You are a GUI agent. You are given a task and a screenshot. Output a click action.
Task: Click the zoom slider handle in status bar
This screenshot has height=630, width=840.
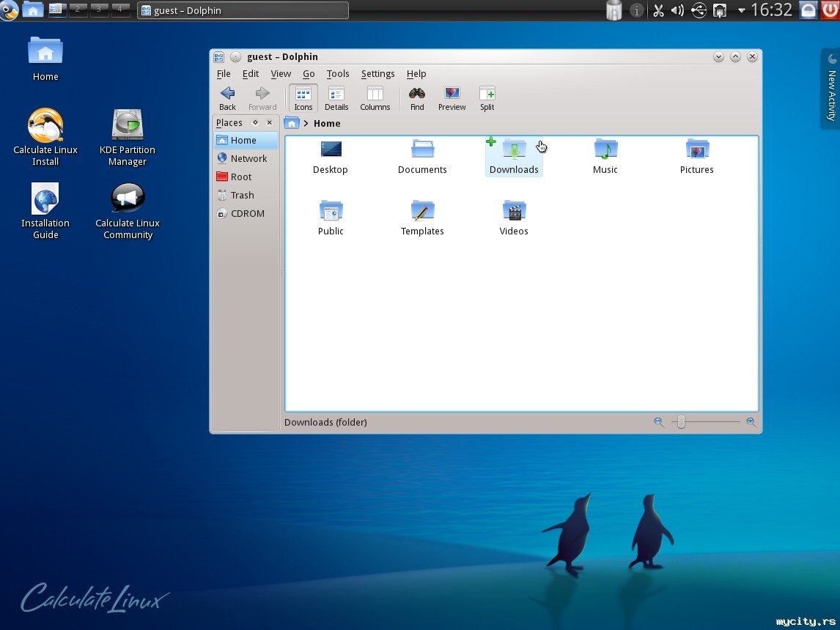[x=681, y=422]
